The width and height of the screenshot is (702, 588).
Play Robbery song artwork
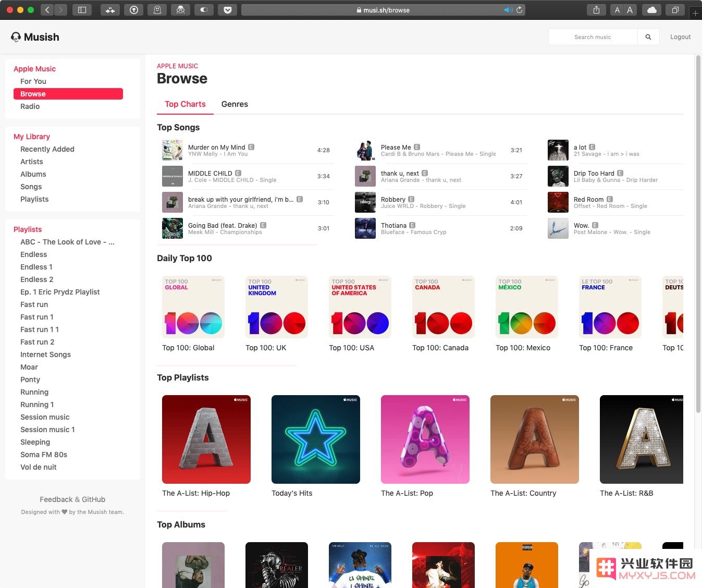(365, 202)
